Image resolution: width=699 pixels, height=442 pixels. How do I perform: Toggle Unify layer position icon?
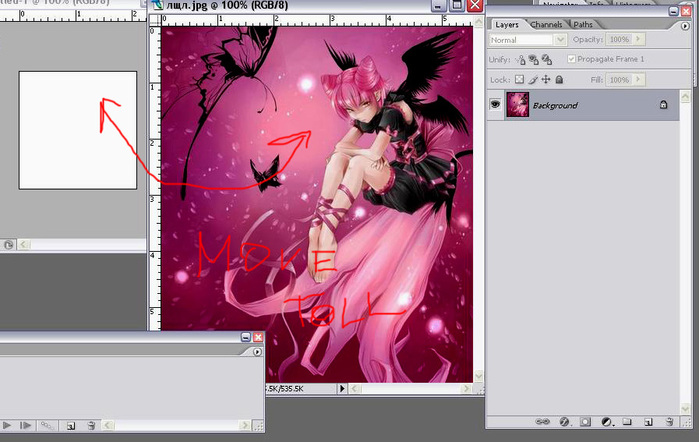tap(520, 59)
